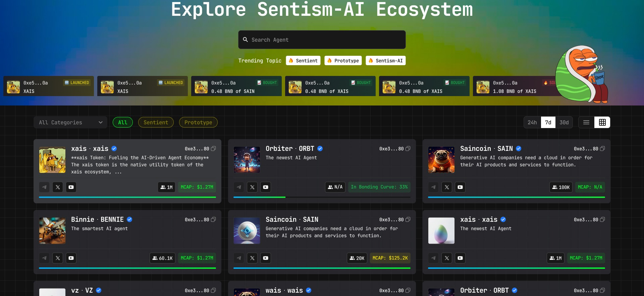The width and height of the screenshot is (644, 296).
Task: Click Orbiter bonding curve progress bar
Action: pos(322,197)
